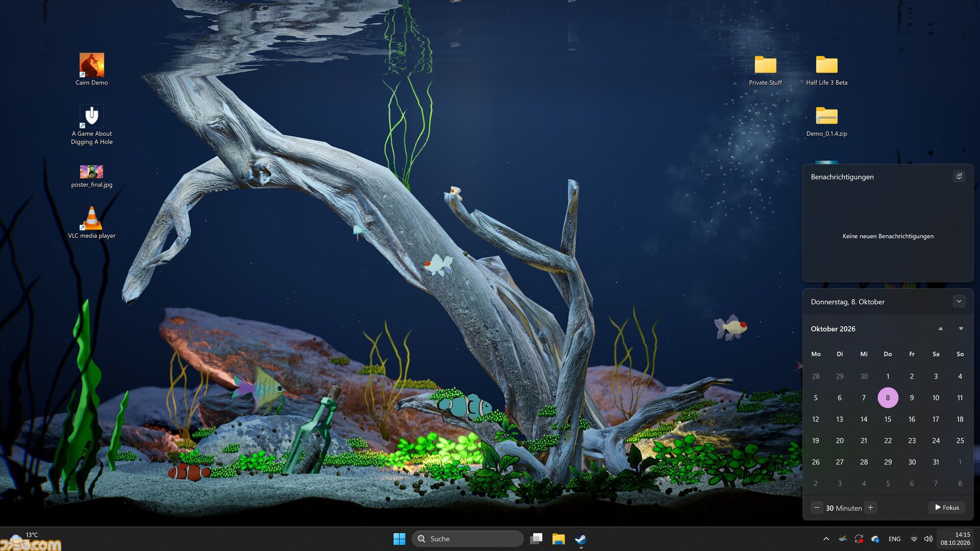Show hidden tray icons chevron
Viewport: 980px width, 551px height.
click(x=826, y=539)
